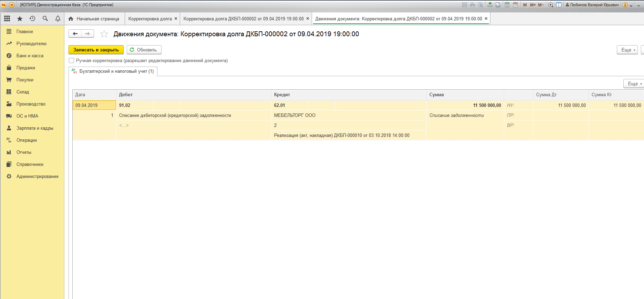
Task: Close the Движения документа tab
Action: point(486,19)
